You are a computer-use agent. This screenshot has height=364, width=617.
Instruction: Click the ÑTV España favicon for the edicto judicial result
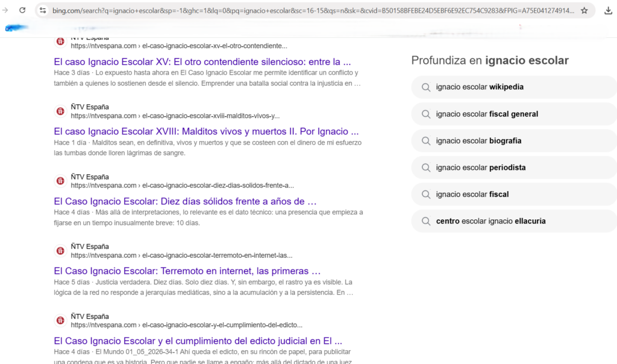pyautogui.click(x=60, y=321)
